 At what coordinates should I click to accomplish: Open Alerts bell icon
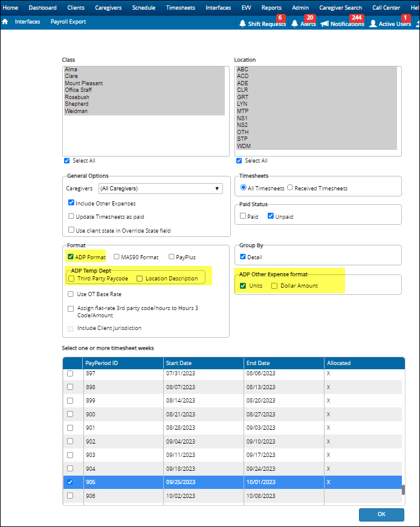point(295,24)
